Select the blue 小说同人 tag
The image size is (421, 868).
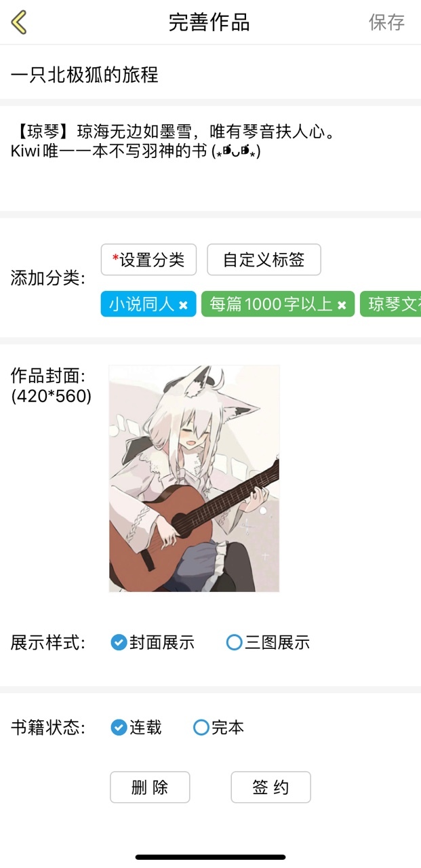[148, 304]
